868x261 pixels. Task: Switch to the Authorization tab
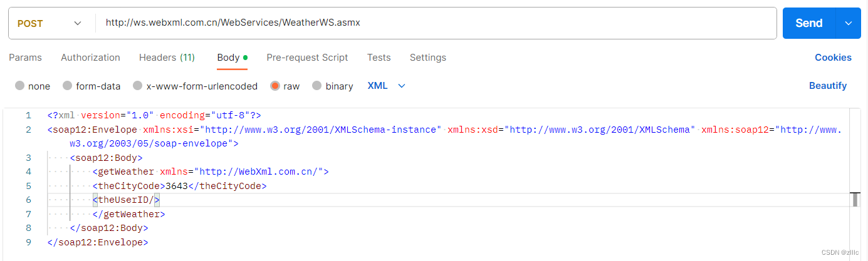(x=90, y=58)
